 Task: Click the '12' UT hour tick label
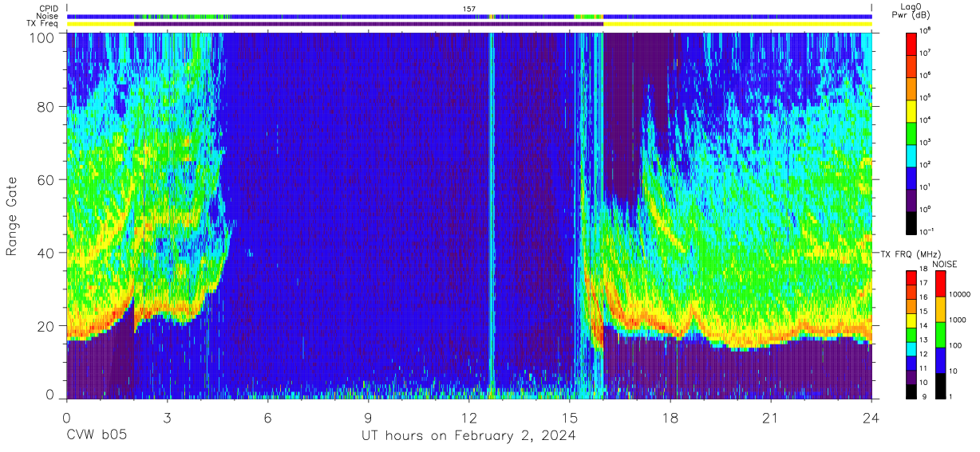pos(469,417)
